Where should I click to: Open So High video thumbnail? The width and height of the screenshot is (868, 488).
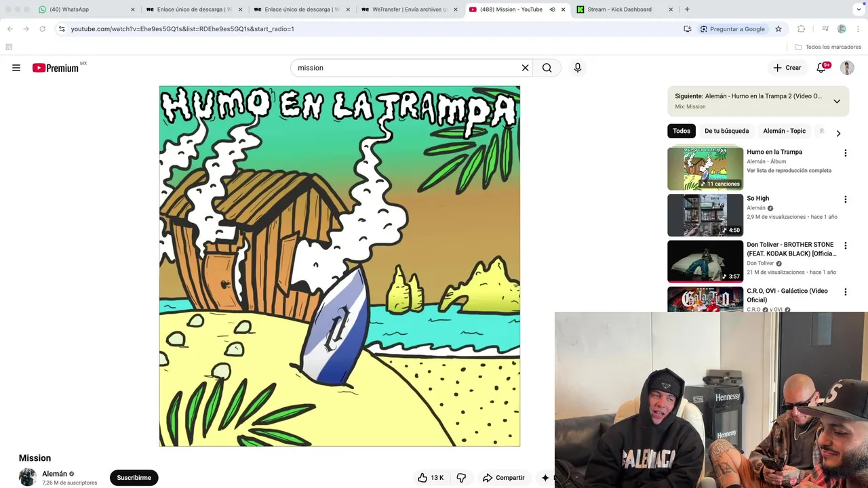[x=705, y=215]
